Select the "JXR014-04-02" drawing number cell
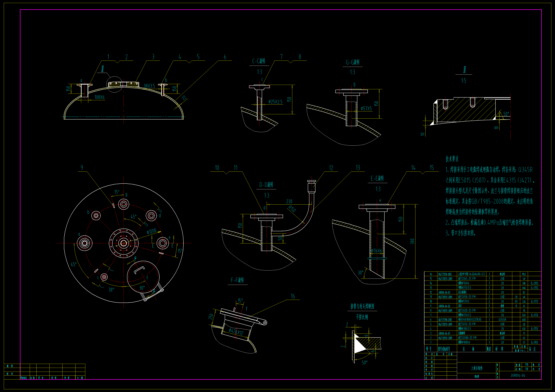Image resolution: width=555 pixels, height=392 pixels. point(444,306)
